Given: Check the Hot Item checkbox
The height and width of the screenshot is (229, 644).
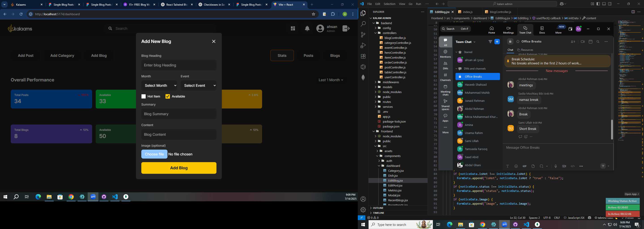Looking at the screenshot, I should click(144, 97).
